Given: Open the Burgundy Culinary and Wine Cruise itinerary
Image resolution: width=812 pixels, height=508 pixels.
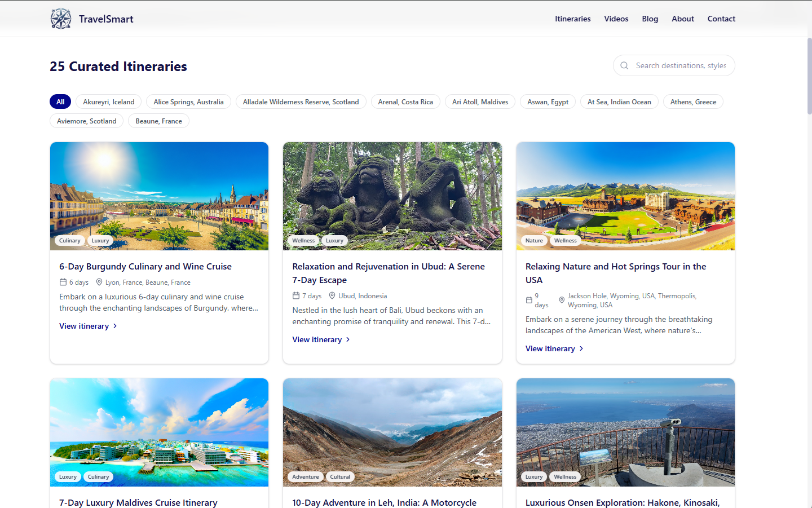Looking at the screenshot, I should [x=145, y=266].
